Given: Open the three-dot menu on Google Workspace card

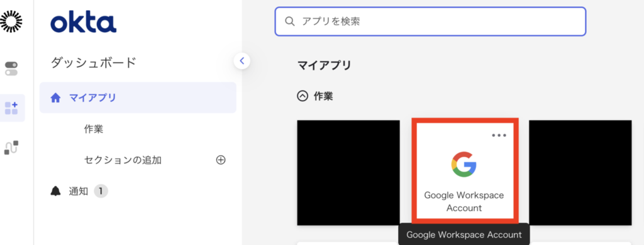Looking at the screenshot, I should pos(499,136).
